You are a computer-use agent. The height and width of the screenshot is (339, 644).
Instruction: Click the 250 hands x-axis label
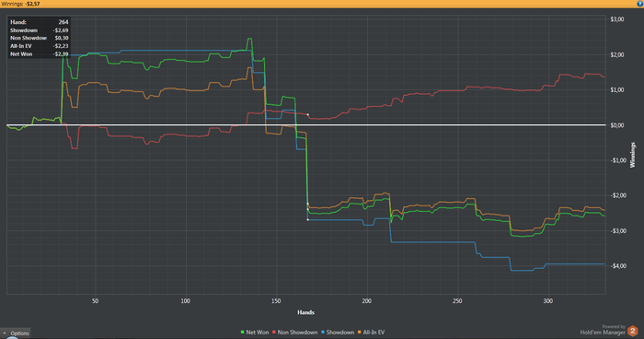tap(457, 301)
